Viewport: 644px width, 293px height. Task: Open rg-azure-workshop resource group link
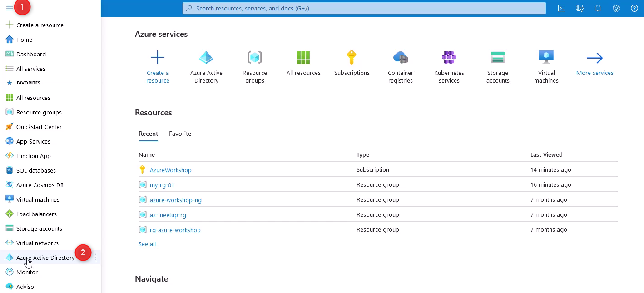coord(175,230)
